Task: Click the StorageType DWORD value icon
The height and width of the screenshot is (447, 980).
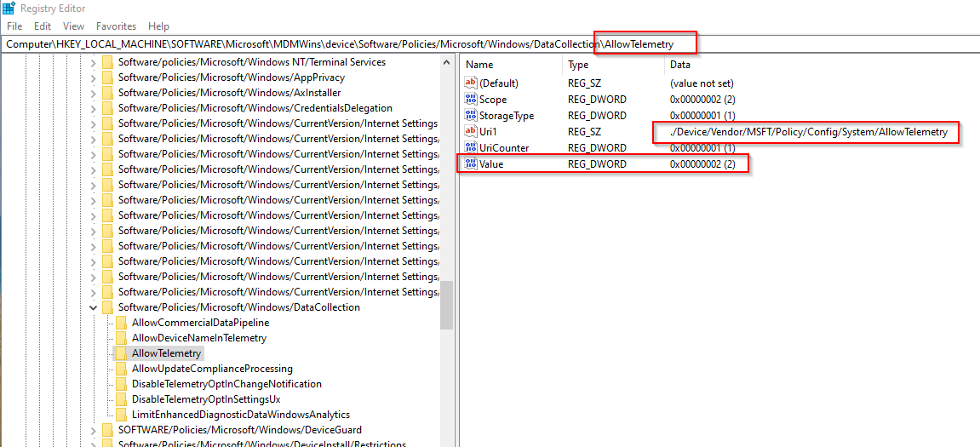Action: coord(471,116)
